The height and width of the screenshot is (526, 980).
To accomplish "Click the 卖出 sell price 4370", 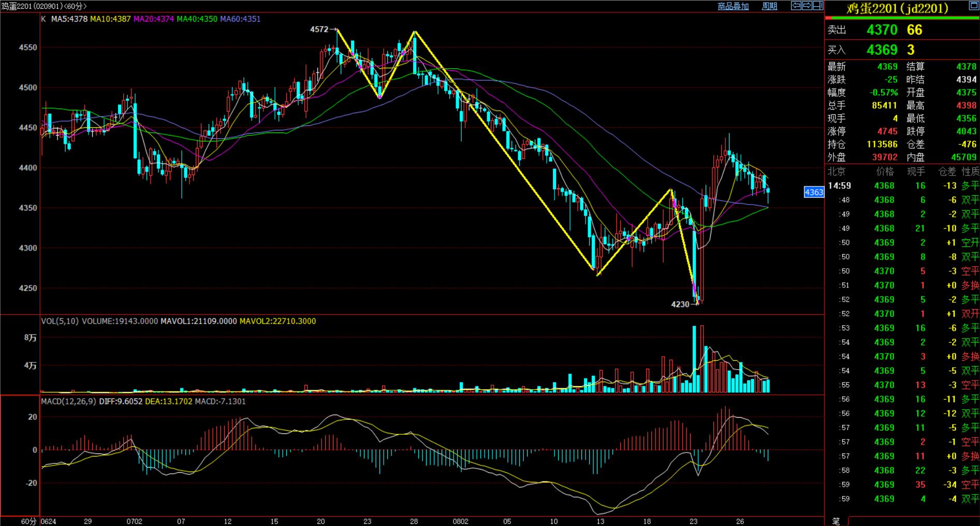I will pyautogui.click(x=882, y=30).
